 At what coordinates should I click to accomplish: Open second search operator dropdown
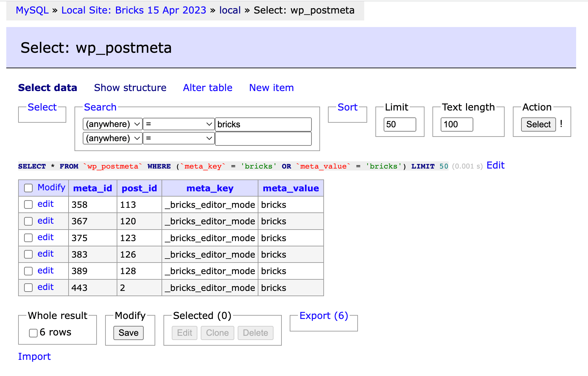pos(179,138)
